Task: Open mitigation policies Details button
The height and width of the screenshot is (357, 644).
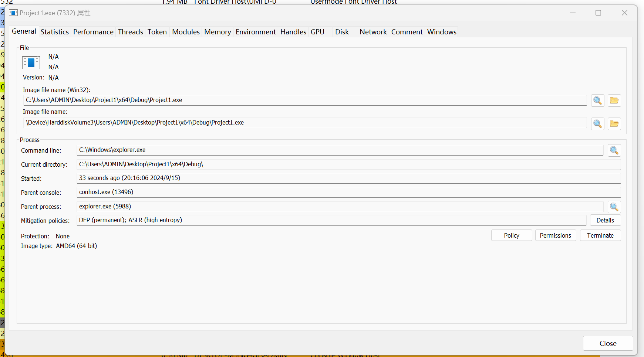Action: pyautogui.click(x=605, y=220)
